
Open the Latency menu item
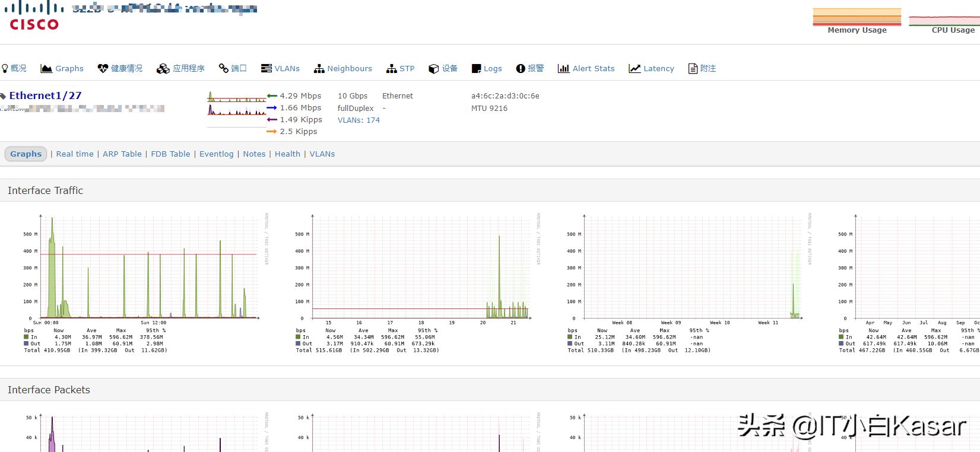659,69
